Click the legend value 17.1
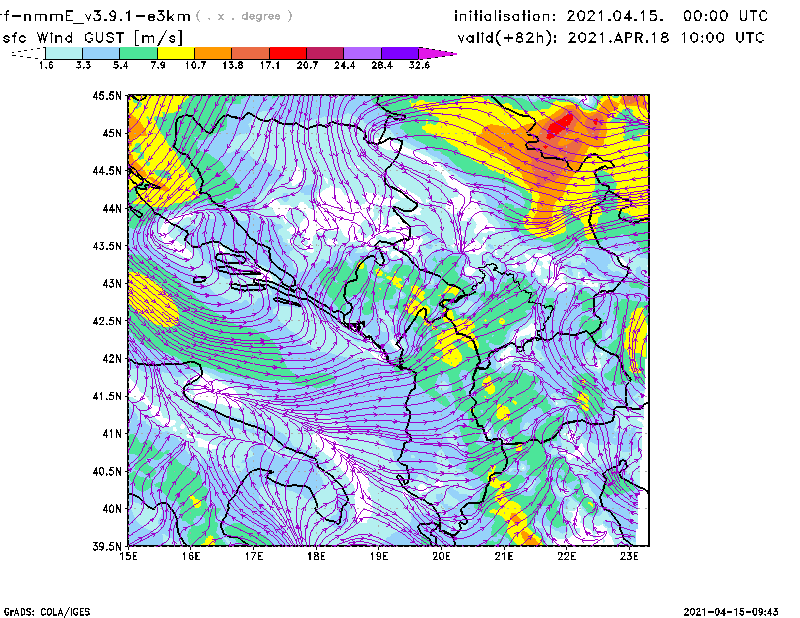 [x=270, y=65]
